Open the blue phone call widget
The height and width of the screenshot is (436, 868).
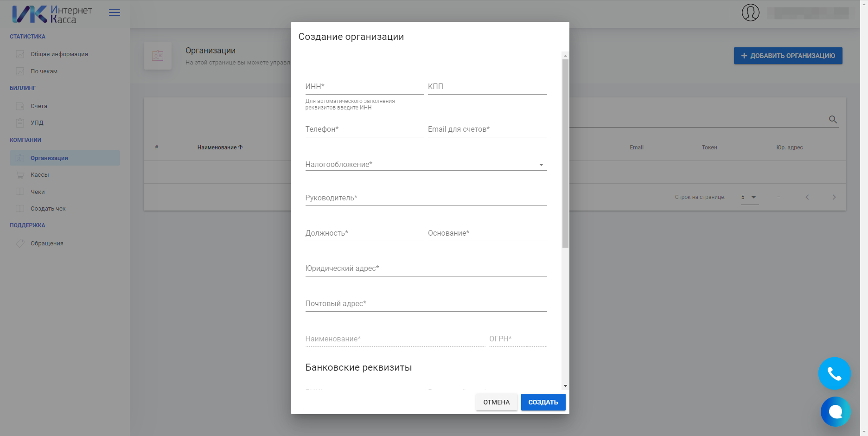click(x=835, y=373)
